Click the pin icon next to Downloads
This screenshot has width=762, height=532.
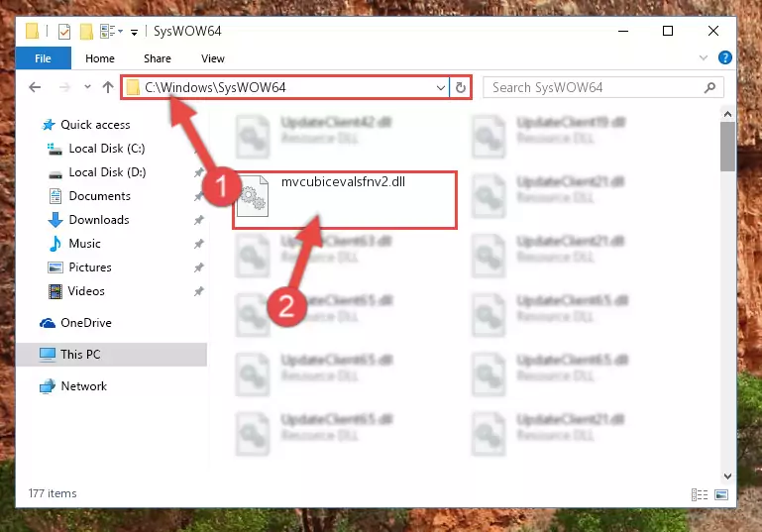[199, 220]
